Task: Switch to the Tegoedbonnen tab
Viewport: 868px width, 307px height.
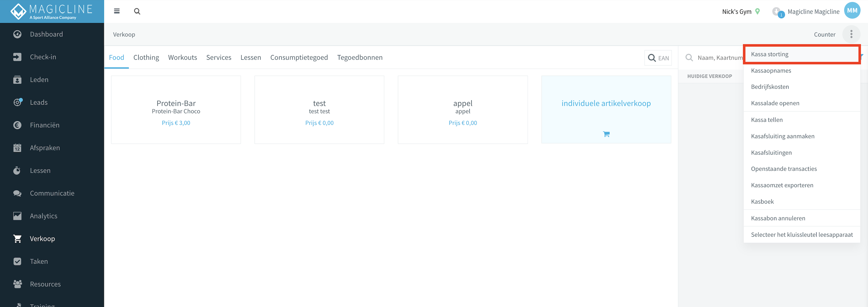Action: click(360, 57)
